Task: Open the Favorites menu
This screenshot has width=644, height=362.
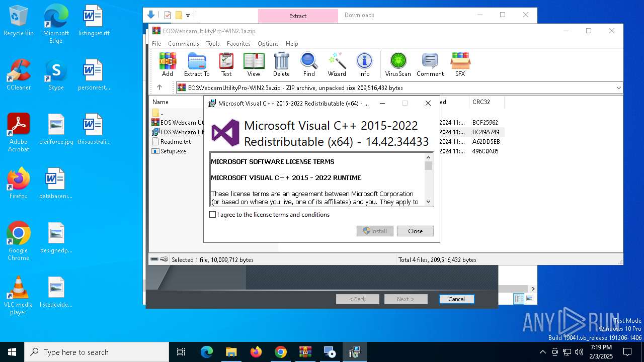Action: coord(238,44)
